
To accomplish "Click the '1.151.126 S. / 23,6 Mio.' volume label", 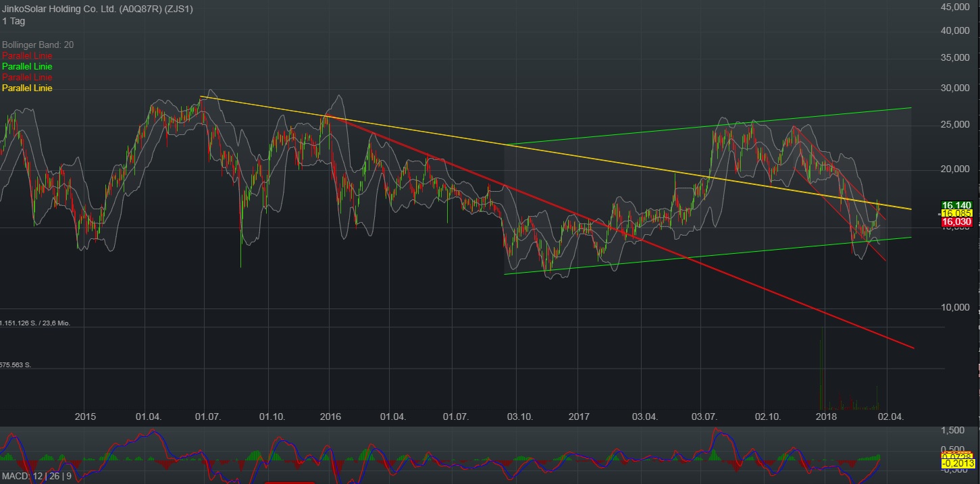I will (35, 323).
